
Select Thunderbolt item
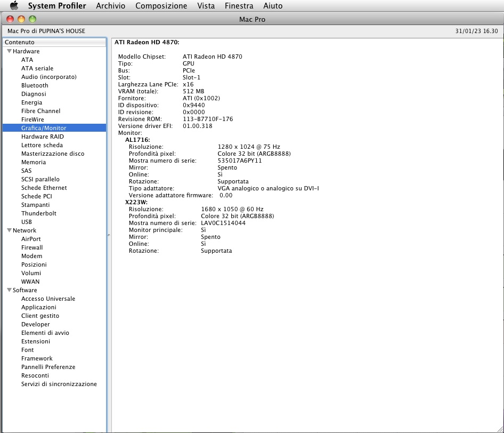(x=38, y=213)
